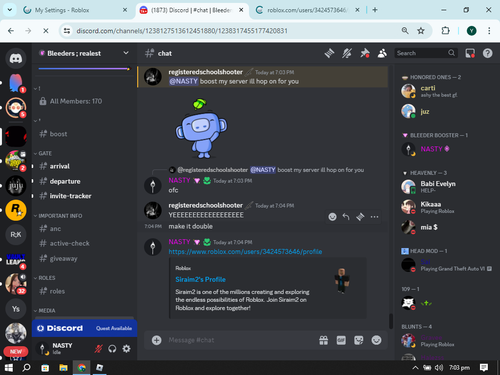The height and width of the screenshot is (375, 500).
Task: Open the inbox icon
Action: (x=470, y=53)
